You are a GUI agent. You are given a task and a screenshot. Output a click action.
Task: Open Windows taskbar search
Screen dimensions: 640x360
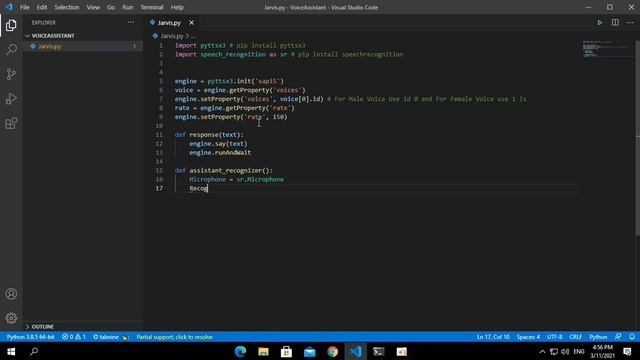tap(34, 351)
